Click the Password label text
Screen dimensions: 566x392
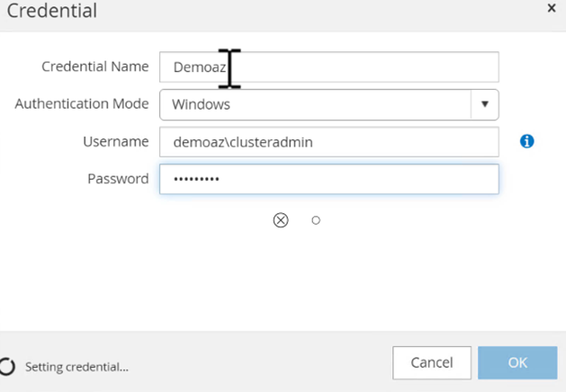[118, 179]
